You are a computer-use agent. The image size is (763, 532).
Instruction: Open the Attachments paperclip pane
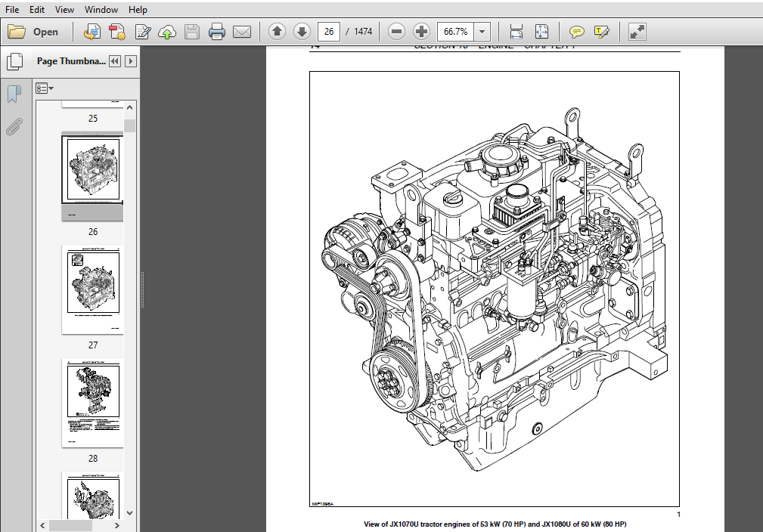click(x=14, y=126)
